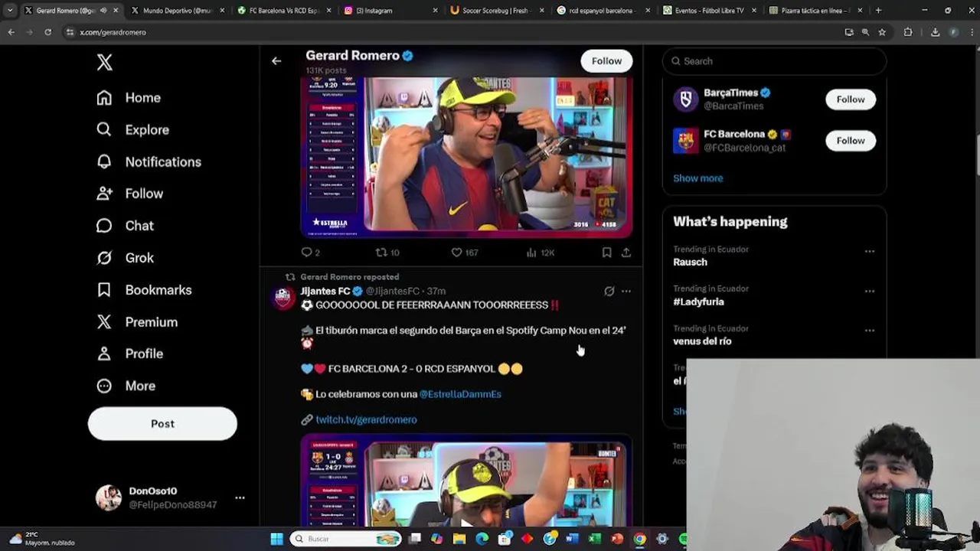Click the browser address bar
The height and width of the screenshot is (551, 980).
pos(452,32)
